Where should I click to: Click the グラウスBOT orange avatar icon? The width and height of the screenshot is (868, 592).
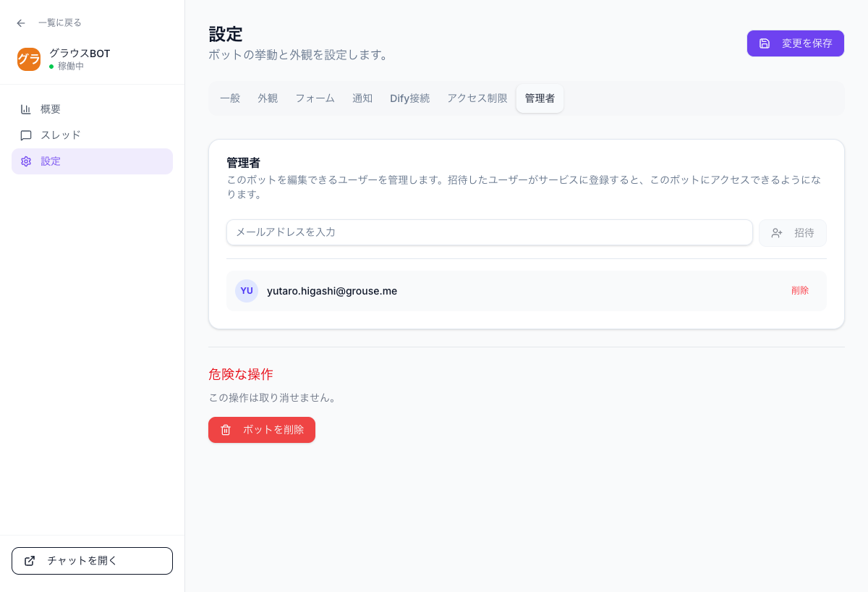pyautogui.click(x=29, y=59)
